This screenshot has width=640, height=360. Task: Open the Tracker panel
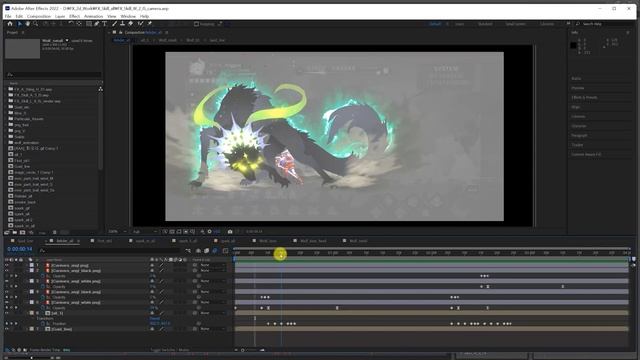pyautogui.click(x=577, y=145)
